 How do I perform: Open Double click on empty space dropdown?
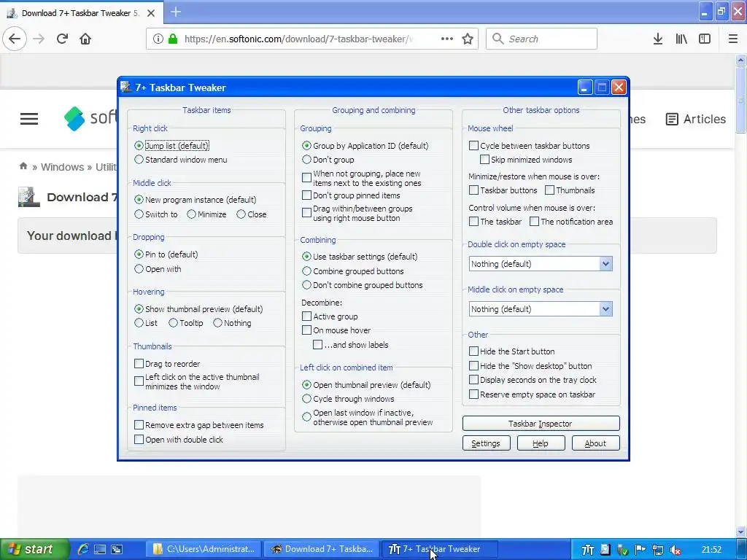pyautogui.click(x=541, y=264)
